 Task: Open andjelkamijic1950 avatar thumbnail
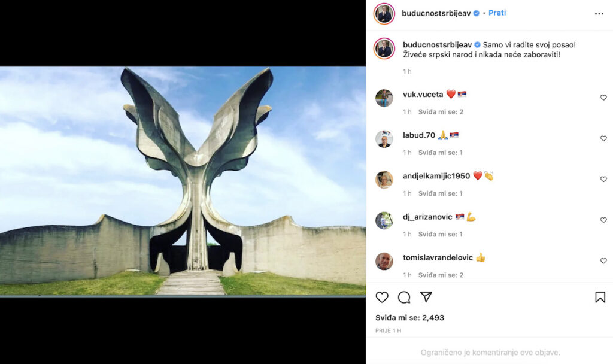click(384, 180)
